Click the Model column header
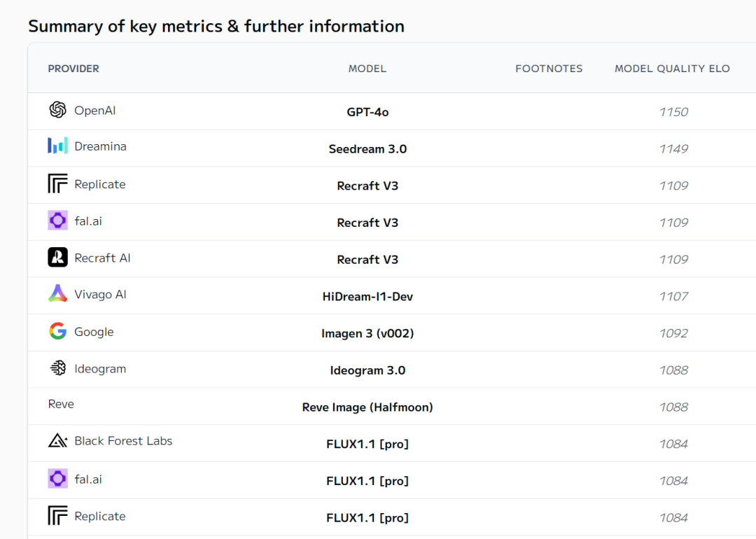The height and width of the screenshot is (539, 756). click(367, 69)
